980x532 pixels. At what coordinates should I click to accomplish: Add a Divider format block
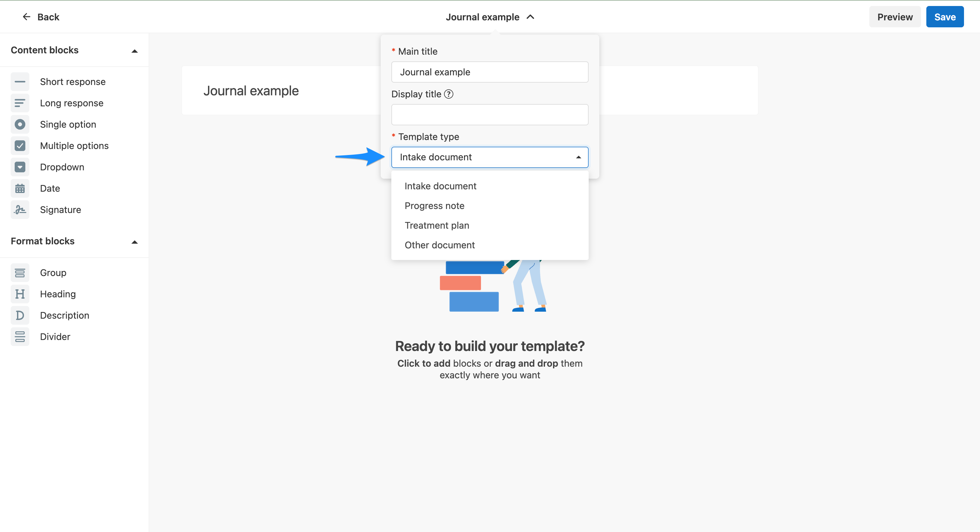click(55, 337)
